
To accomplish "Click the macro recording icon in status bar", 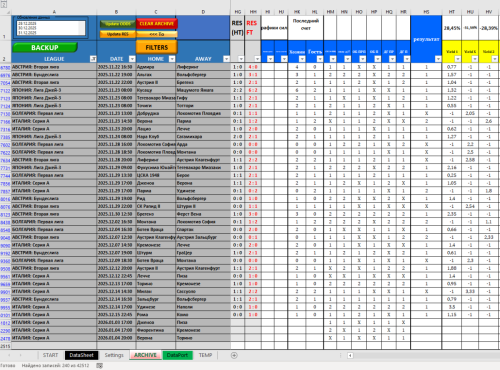I will (x=99, y=366).
